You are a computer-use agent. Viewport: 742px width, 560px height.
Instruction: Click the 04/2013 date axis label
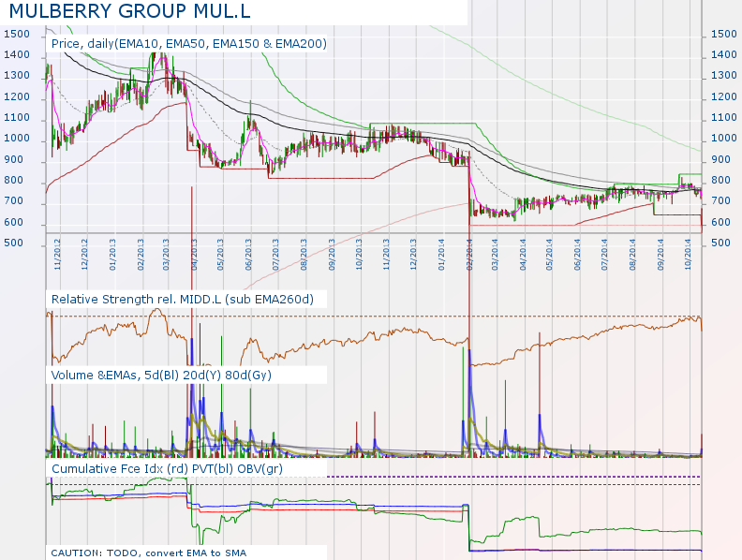(x=194, y=255)
